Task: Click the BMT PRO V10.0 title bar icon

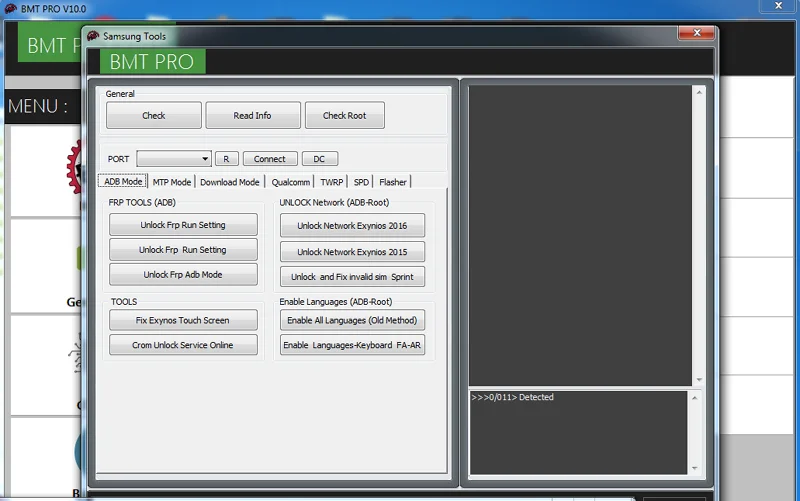Action: coord(10,8)
